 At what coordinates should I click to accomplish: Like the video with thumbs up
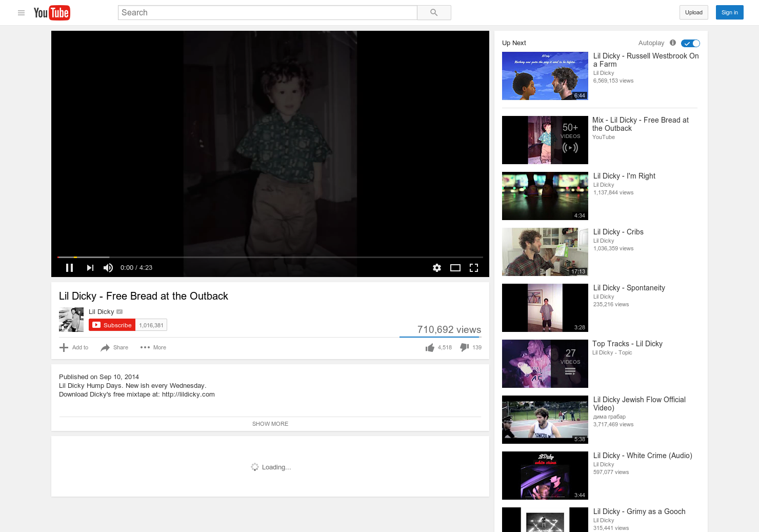coord(430,347)
